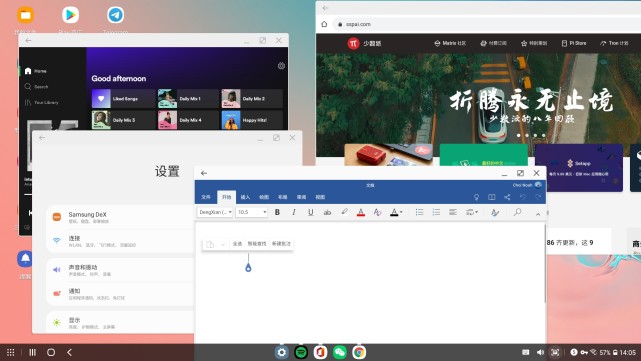Choose 智能查找 in the Word popup menu
This screenshot has height=361, width=641.
257,244
